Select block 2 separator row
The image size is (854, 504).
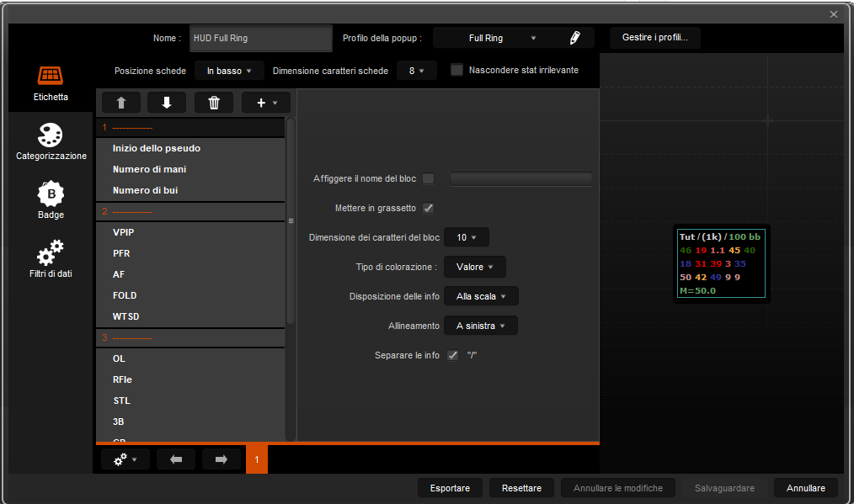[190, 211]
